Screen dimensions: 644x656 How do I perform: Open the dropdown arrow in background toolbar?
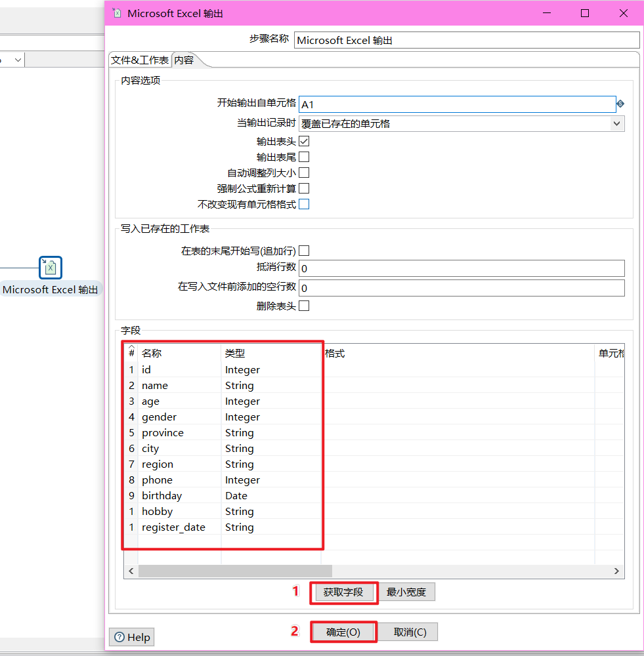coord(18,60)
